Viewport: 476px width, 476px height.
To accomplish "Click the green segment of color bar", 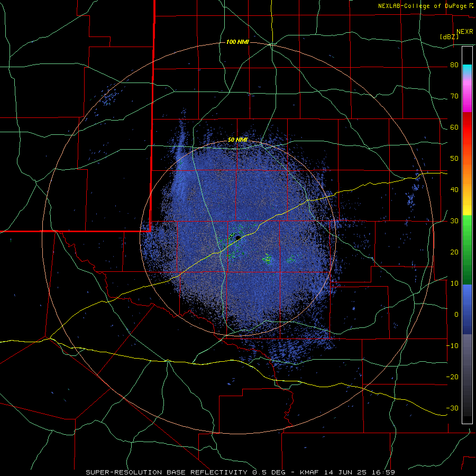I will click(x=468, y=250).
